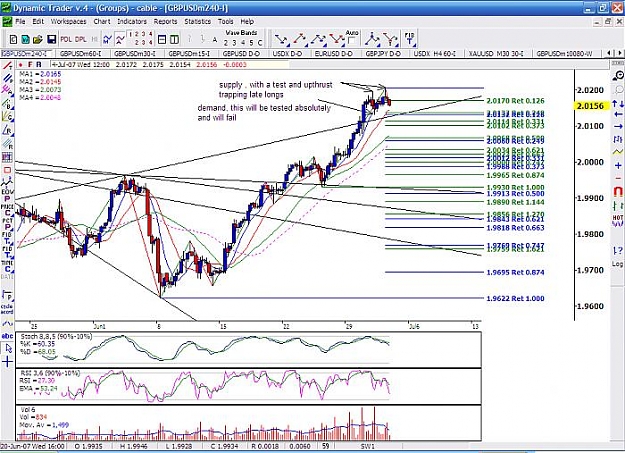Open the Workspaces menu

(x=69, y=22)
